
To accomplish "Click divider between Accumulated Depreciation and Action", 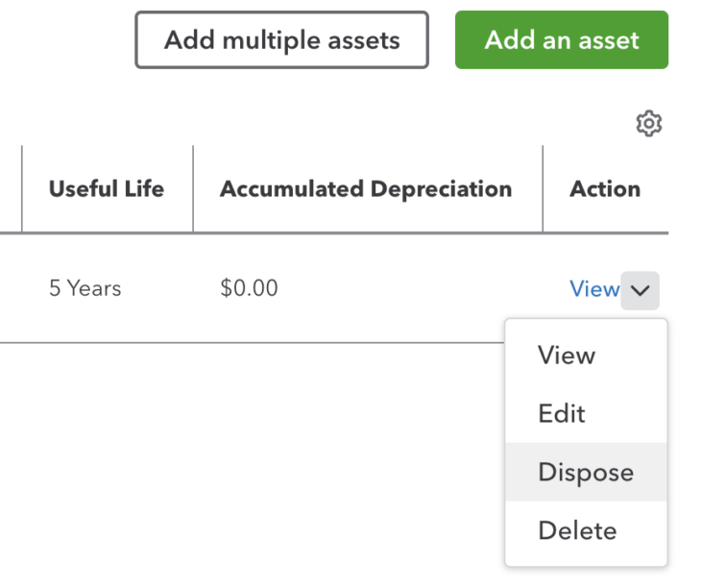I will [x=543, y=188].
